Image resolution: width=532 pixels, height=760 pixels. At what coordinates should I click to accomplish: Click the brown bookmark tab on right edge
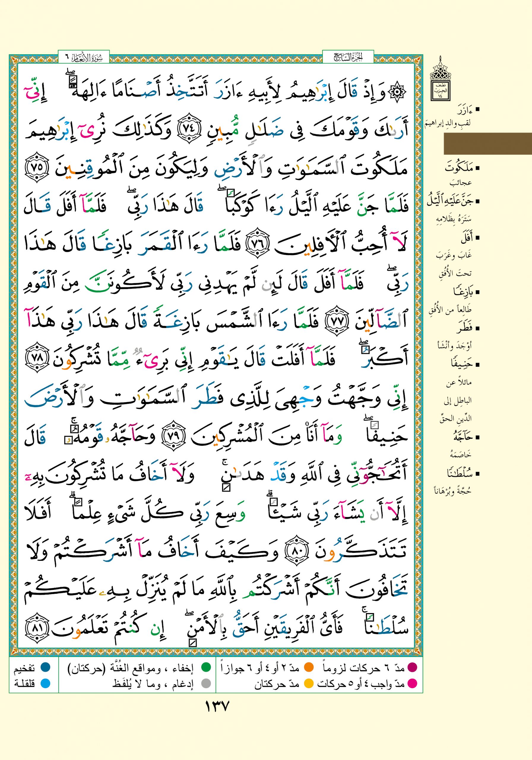pos(487,144)
